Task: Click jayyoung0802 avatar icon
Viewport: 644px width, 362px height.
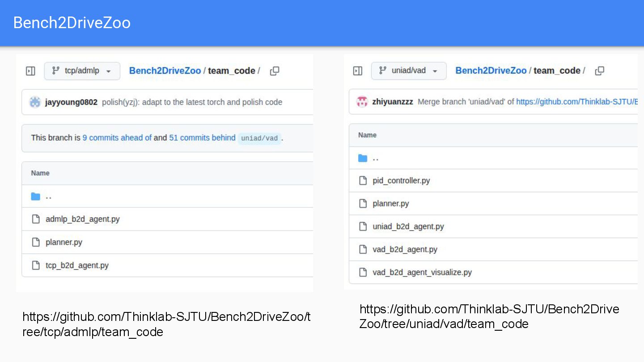Action: pos(35,102)
